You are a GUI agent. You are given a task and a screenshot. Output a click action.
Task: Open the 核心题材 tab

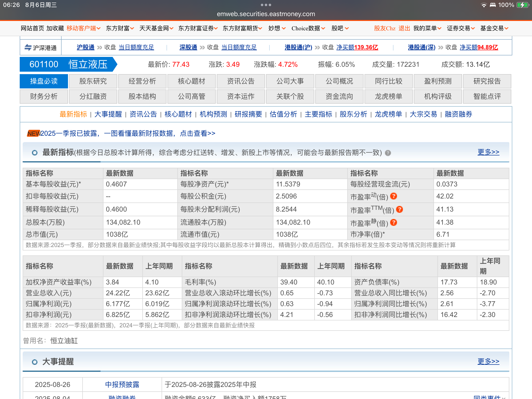192,81
